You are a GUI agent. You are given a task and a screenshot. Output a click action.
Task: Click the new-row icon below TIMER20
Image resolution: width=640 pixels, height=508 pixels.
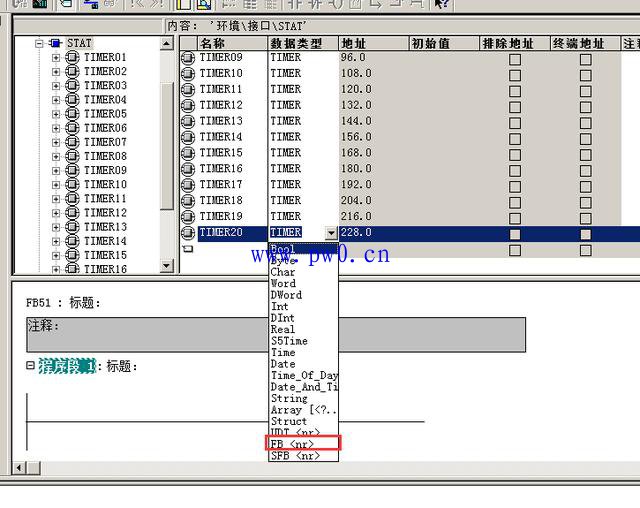click(x=188, y=248)
